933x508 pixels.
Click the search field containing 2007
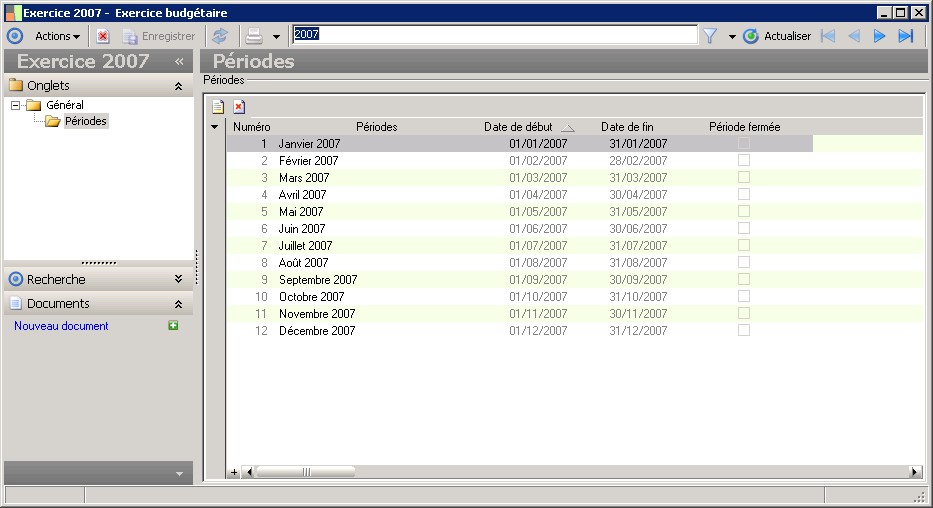494,35
